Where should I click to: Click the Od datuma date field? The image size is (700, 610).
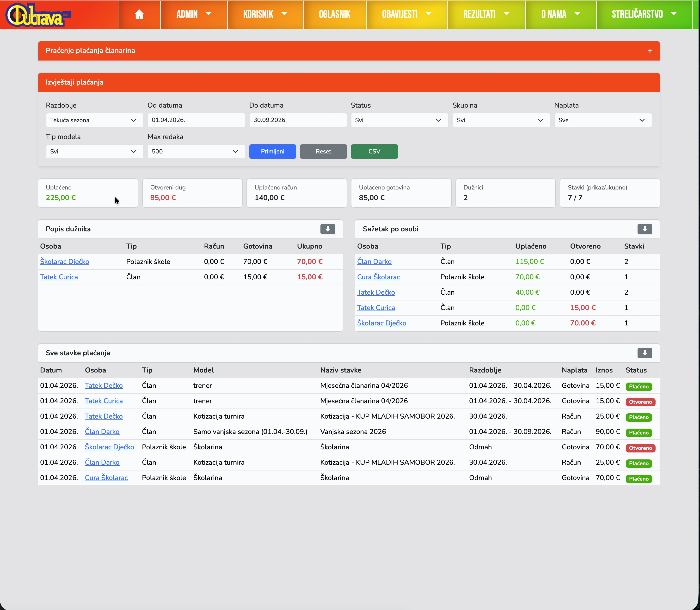[x=196, y=120]
